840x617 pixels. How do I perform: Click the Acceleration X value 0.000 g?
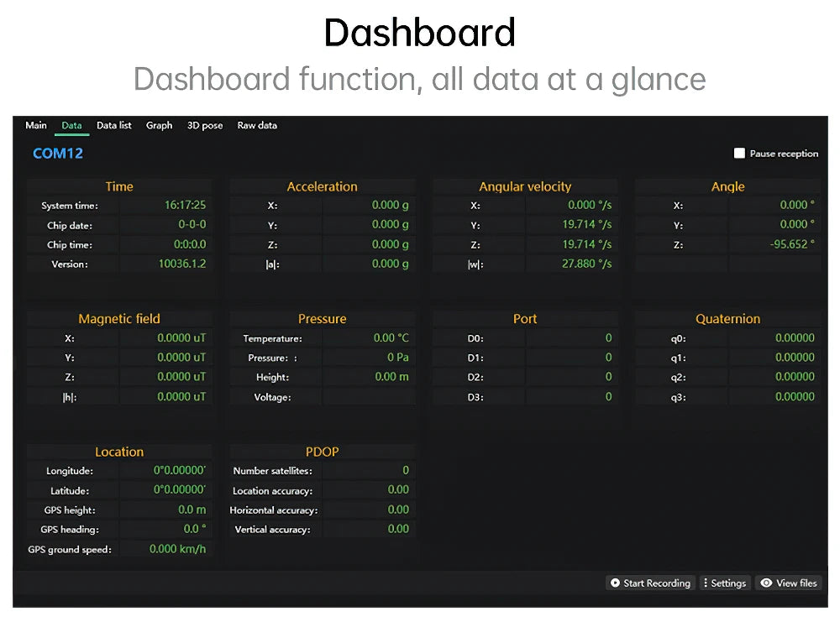coord(390,205)
